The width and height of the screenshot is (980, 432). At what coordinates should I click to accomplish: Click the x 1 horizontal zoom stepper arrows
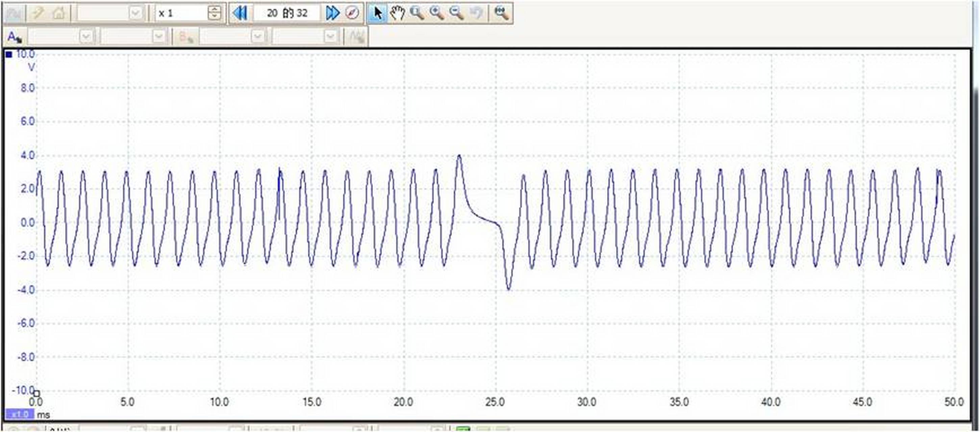[x=214, y=13]
